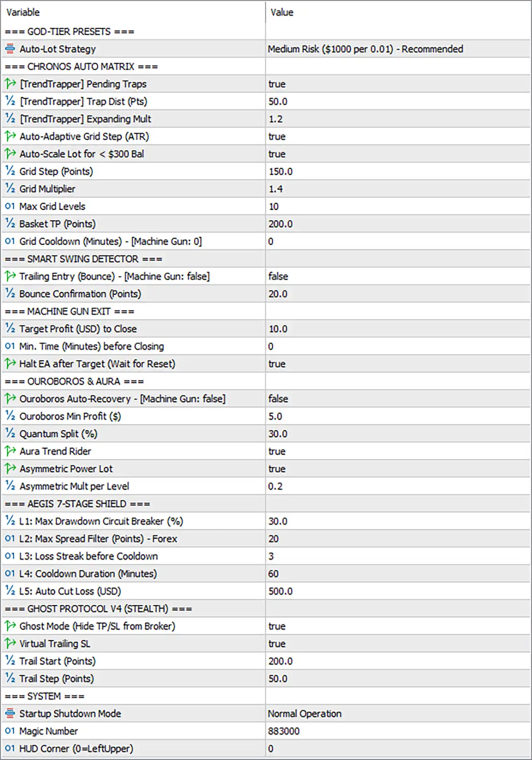Click the enum icon beside Startup Shutdown Mode
The width and height of the screenshot is (532, 760).
tap(10, 713)
